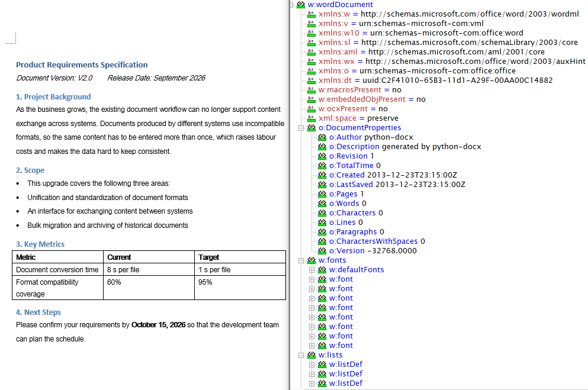Viewport: 588px width, 390px height.
Task: Click the '95%' table cell
Action: click(x=240, y=288)
